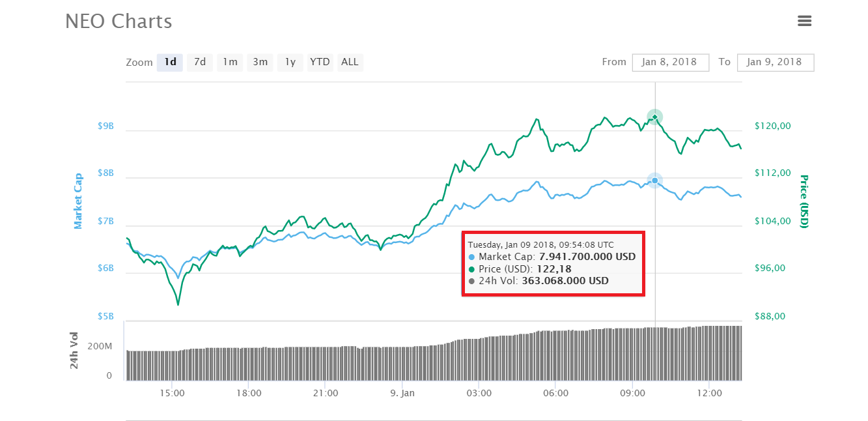Image resolution: width=868 pixels, height=421 pixels.
Task: Click the To date field
Action: click(775, 62)
